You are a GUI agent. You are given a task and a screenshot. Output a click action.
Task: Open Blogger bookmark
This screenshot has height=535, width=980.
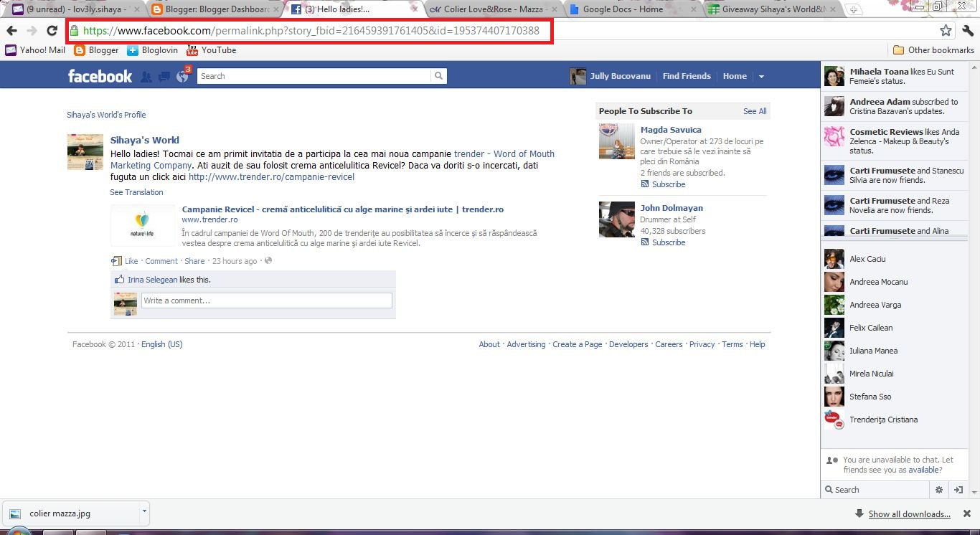point(96,50)
